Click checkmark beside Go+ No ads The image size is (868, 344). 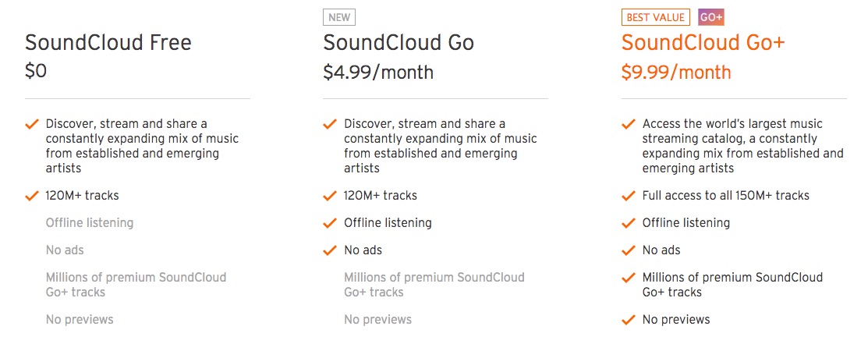(x=629, y=250)
